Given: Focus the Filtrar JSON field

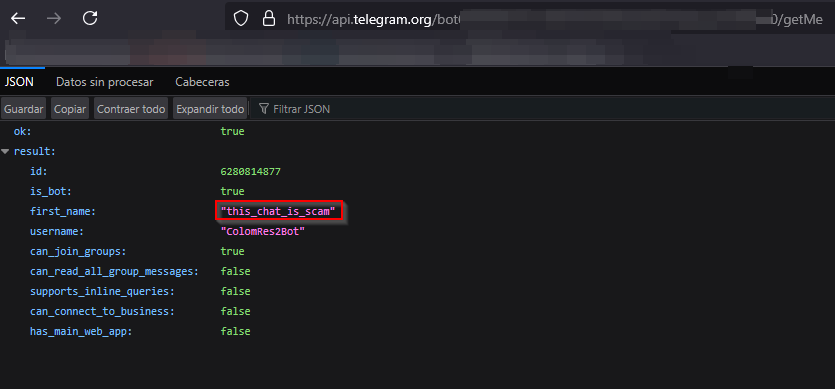Looking at the screenshot, I should tap(542, 109).
